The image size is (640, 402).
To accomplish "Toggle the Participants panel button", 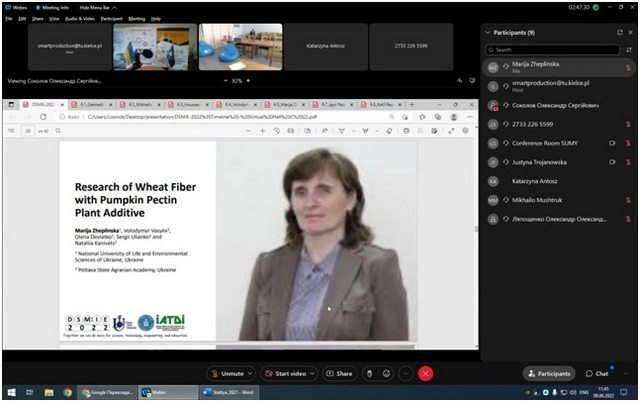I will click(x=549, y=373).
